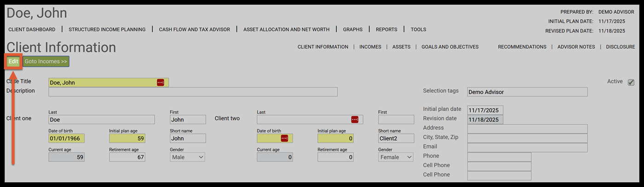Switch to Client Information sub-tab
Image resolution: width=644 pixels, height=187 pixels.
[323, 47]
